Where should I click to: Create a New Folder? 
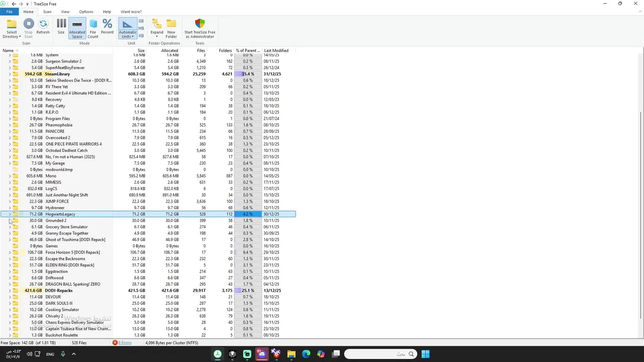tap(171, 29)
